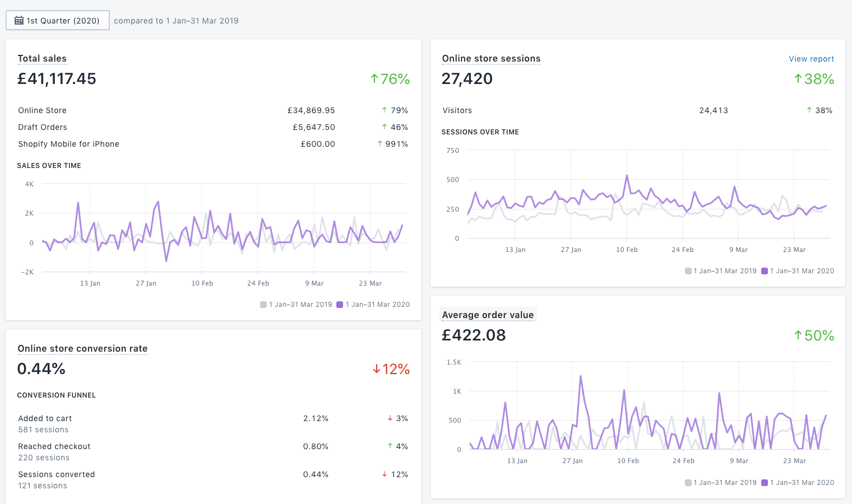The image size is (852, 504).
Task: Open the 1st Quarter (2020) date range picker
Action: 57,20
